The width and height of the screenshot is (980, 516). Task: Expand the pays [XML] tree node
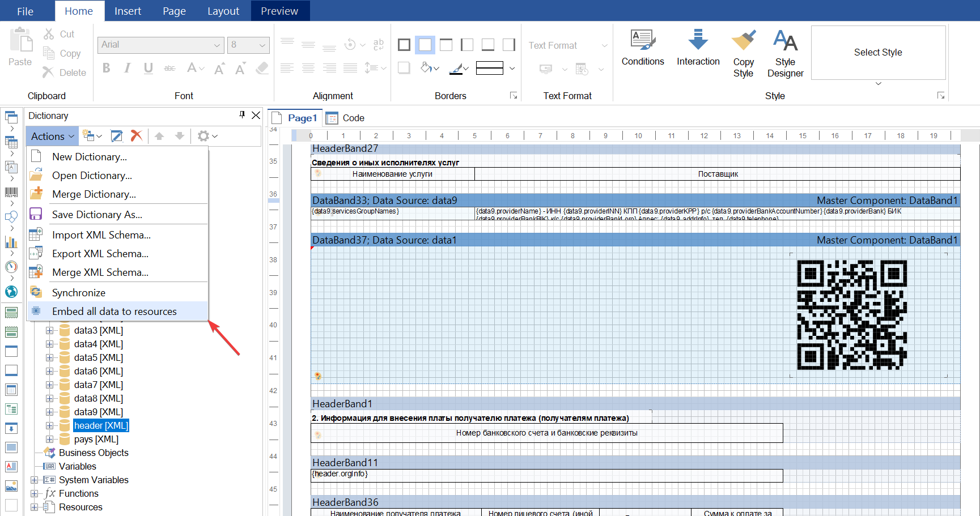tap(49, 439)
